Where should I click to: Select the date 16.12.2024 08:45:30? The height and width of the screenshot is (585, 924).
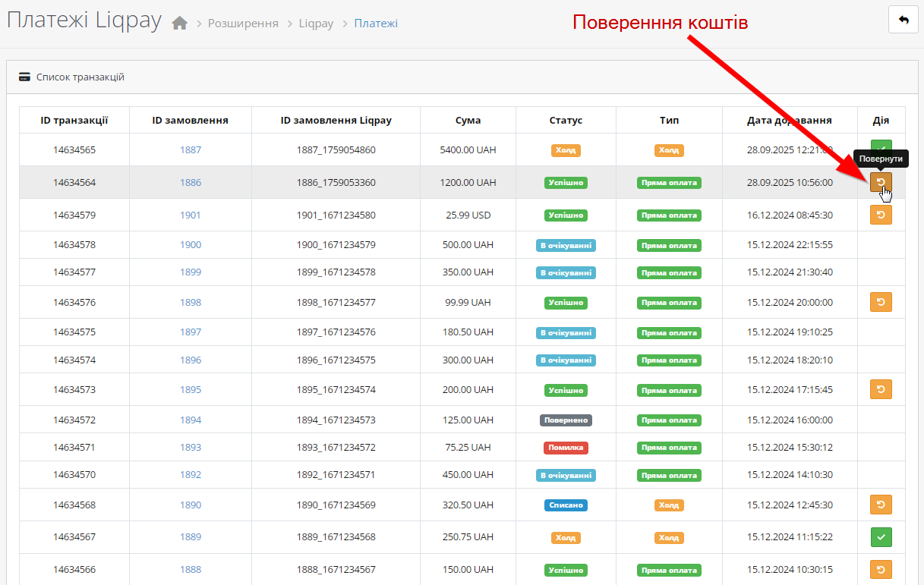point(790,215)
